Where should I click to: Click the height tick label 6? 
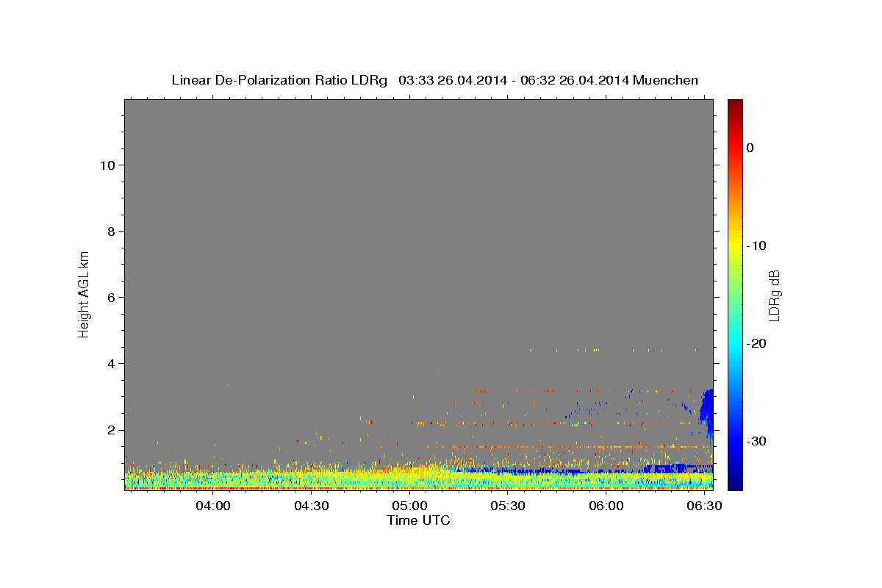(110, 297)
